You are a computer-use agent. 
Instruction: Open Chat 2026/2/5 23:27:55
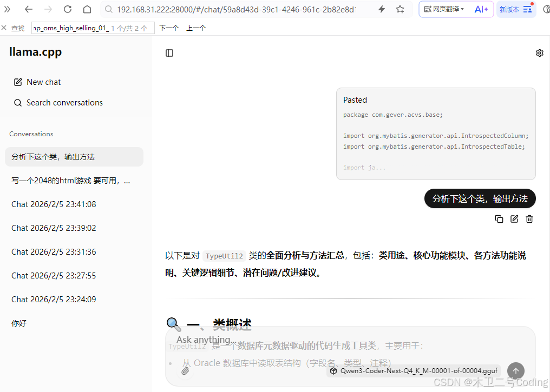[74, 276]
